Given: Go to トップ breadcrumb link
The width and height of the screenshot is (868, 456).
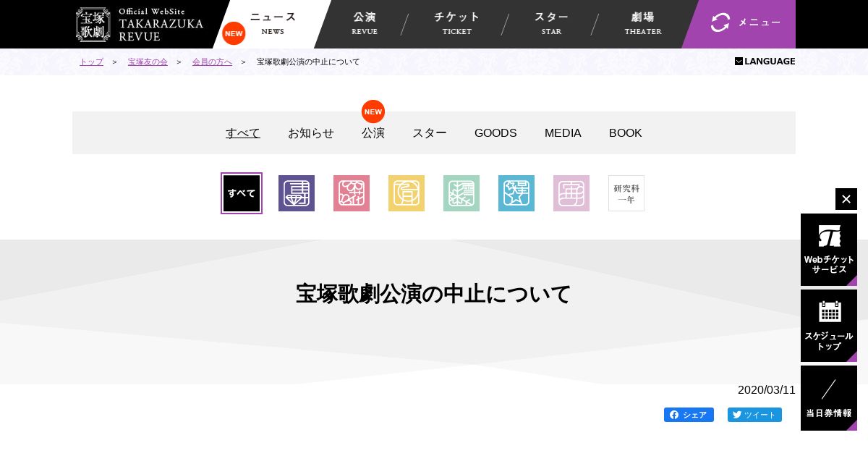Looking at the screenshot, I should (91, 62).
